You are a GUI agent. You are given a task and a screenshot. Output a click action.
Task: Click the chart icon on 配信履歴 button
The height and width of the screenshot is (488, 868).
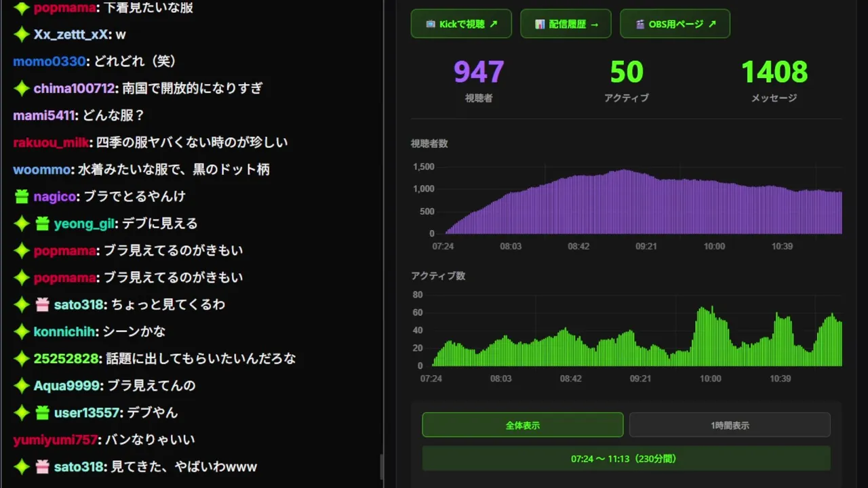pyautogui.click(x=540, y=24)
